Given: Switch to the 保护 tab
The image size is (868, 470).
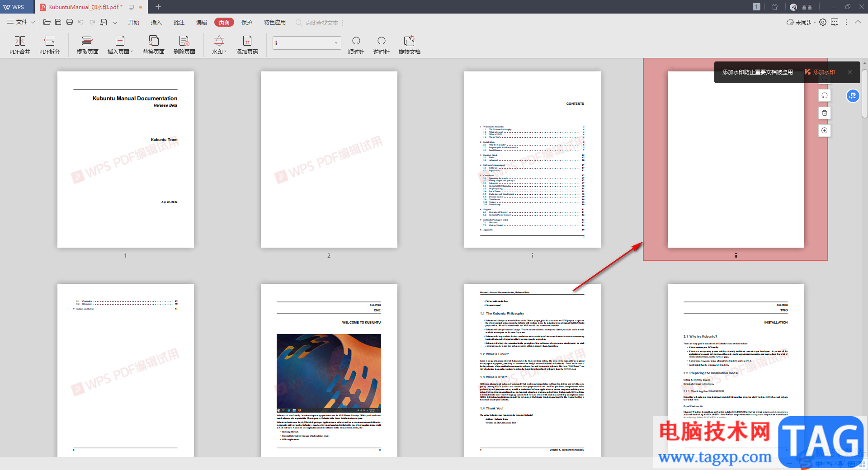Looking at the screenshot, I should click(x=247, y=22).
